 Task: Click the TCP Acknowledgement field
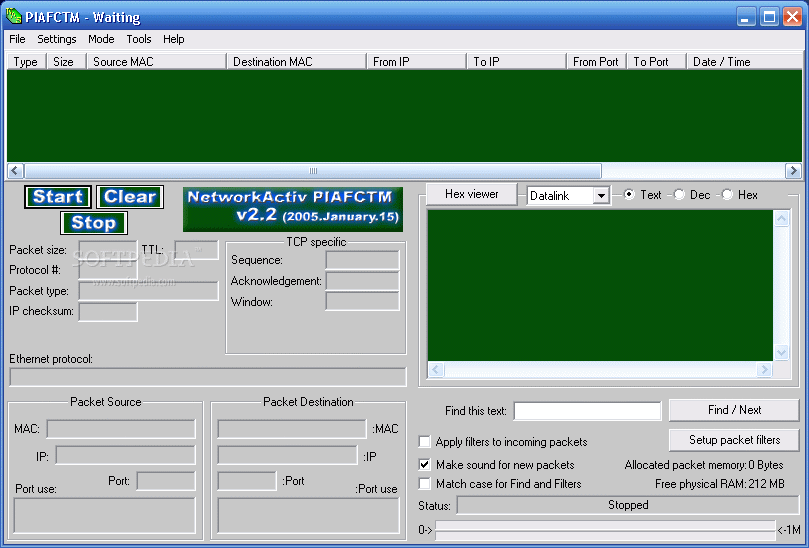click(362, 281)
